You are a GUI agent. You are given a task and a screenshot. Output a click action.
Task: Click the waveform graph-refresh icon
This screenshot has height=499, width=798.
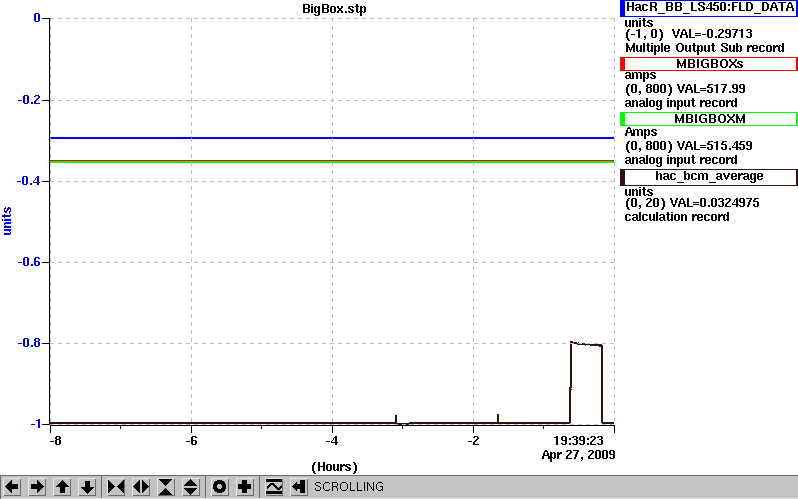tap(274, 487)
